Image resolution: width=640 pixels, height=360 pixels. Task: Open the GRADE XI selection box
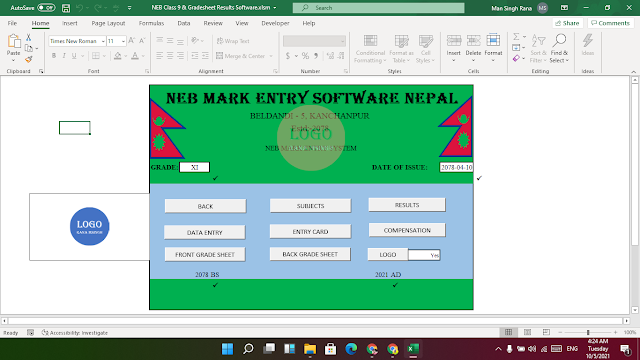point(194,167)
